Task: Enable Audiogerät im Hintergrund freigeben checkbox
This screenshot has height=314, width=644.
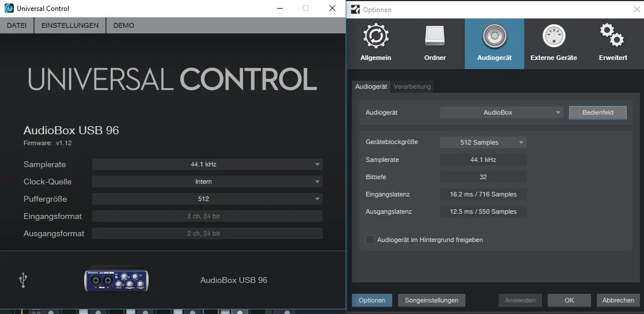Action: [x=370, y=240]
